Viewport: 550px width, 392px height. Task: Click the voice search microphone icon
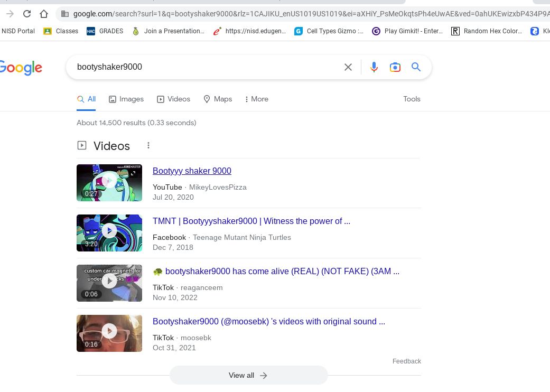(374, 67)
